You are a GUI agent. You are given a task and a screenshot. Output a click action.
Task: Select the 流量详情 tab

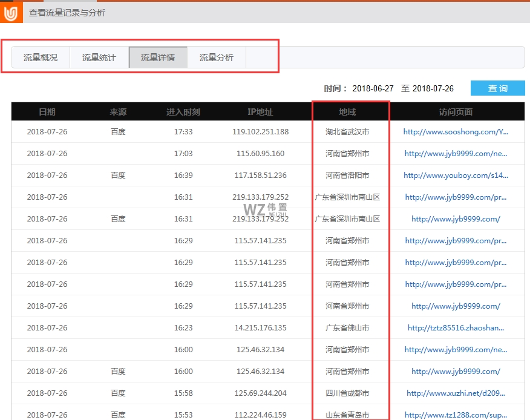pos(157,57)
